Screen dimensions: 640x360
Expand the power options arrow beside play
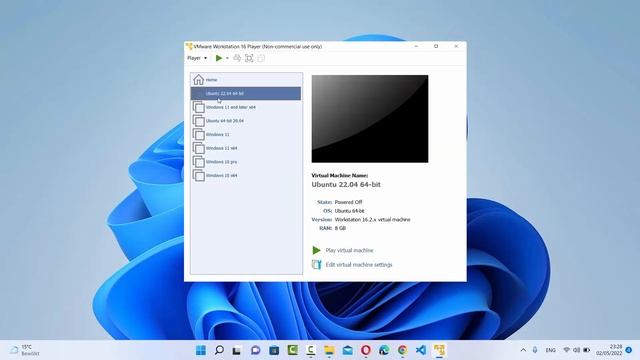tap(227, 58)
